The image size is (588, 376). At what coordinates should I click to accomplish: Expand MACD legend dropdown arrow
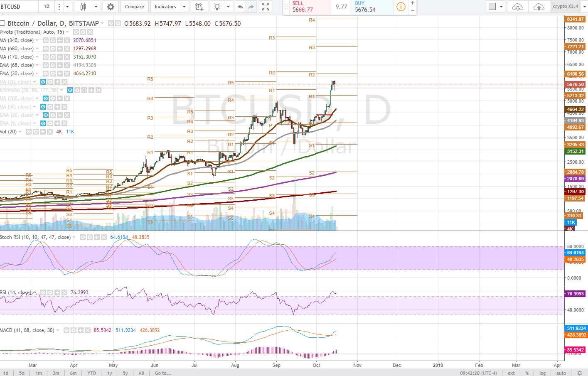pos(58,330)
